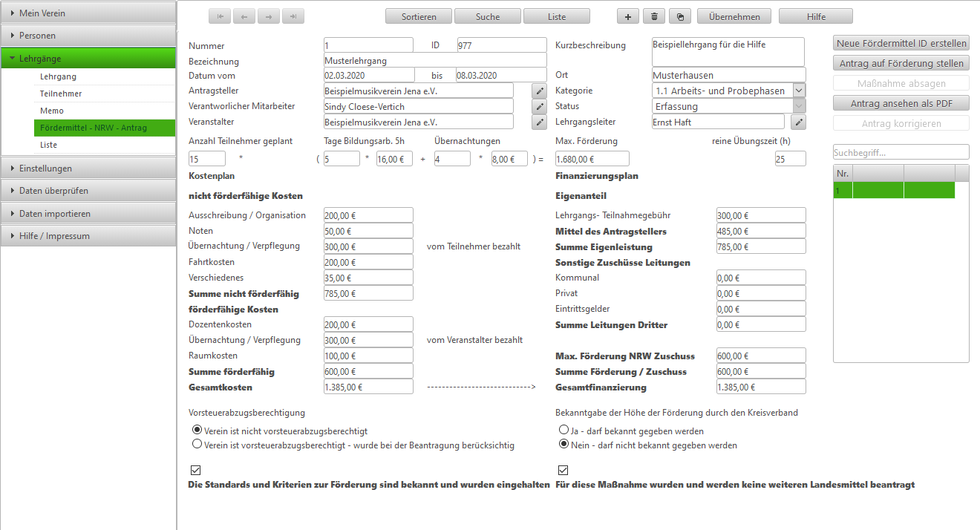Screen dimensions: 980x530
Task: Edit Lehrgangsleiter using the pencil icon
Action: pyautogui.click(x=799, y=122)
